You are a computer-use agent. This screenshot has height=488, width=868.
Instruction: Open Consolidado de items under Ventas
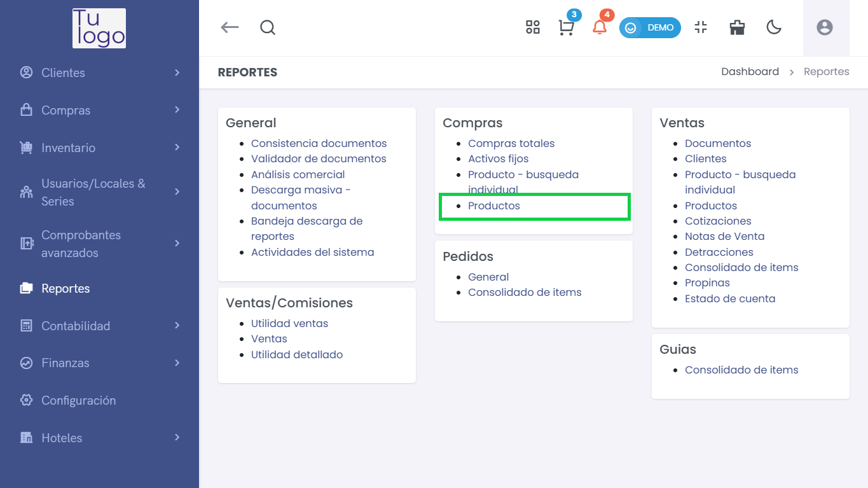pyautogui.click(x=741, y=267)
